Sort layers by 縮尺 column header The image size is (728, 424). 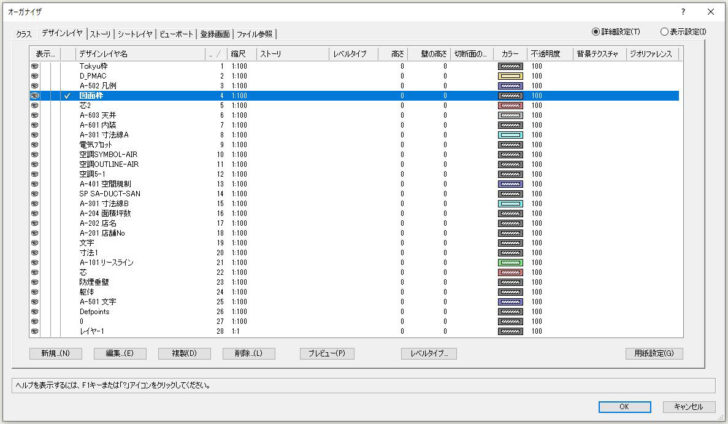click(x=240, y=52)
